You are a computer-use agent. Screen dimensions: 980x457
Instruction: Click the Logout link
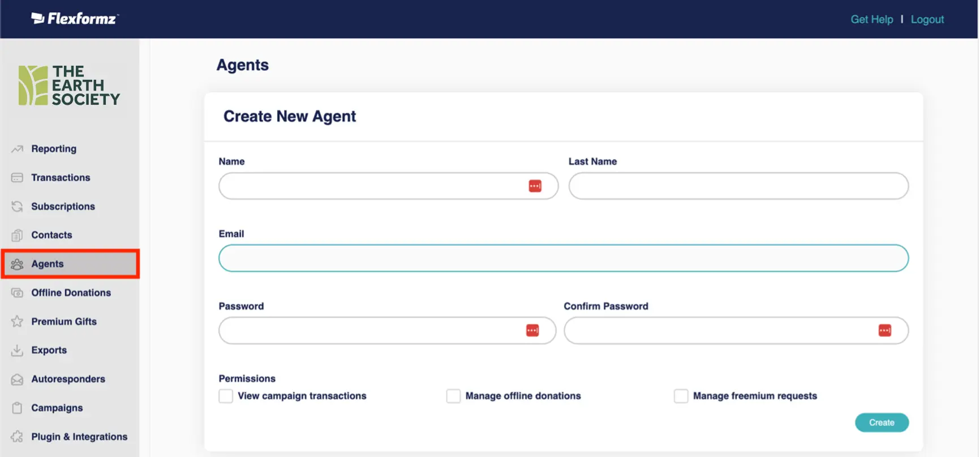pyautogui.click(x=927, y=19)
